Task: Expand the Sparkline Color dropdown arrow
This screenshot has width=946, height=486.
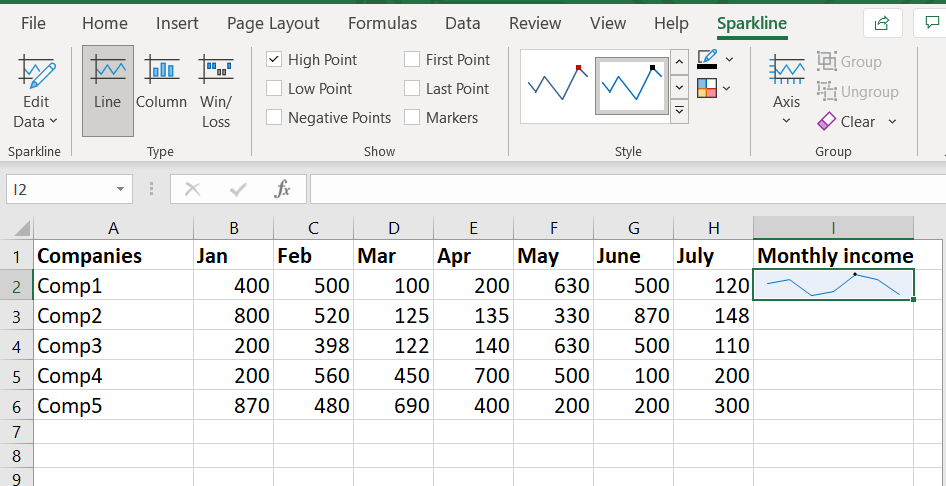Action: pyautogui.click(x=729, y=59)
